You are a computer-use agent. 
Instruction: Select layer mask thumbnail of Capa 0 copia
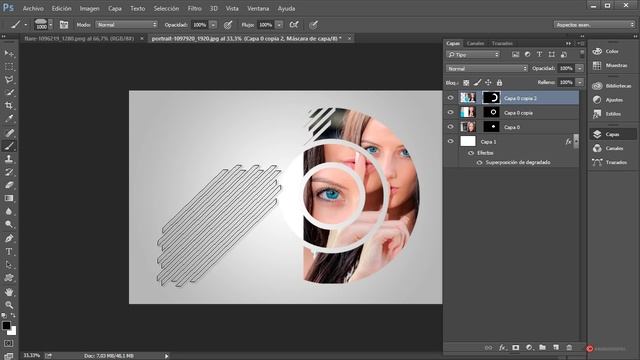pyautogui.click(x=491, y=112)
